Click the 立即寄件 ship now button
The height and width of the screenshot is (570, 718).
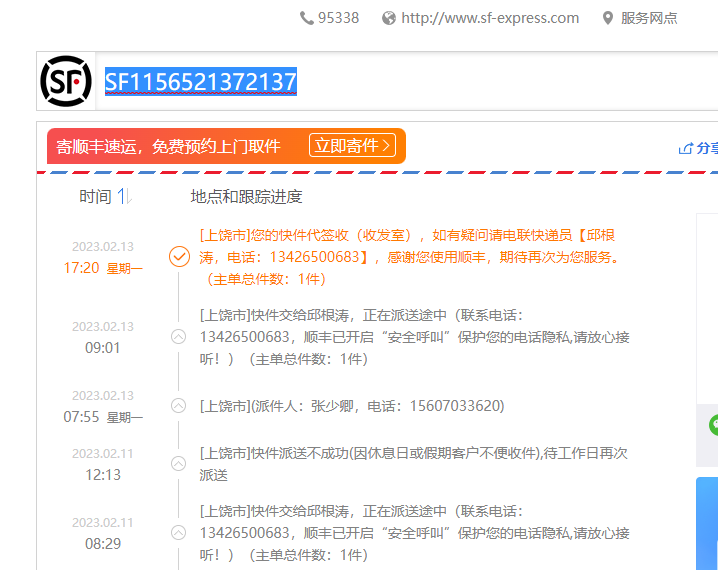[352, 146]
